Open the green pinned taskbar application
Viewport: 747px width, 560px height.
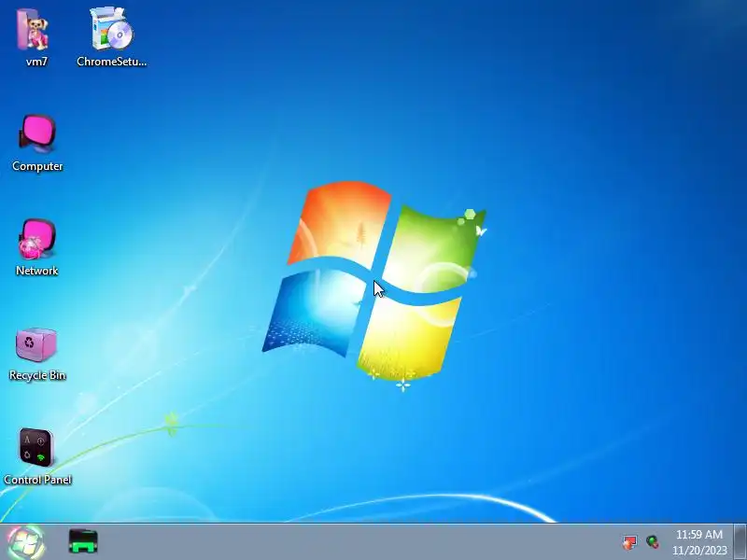[83, 541]
